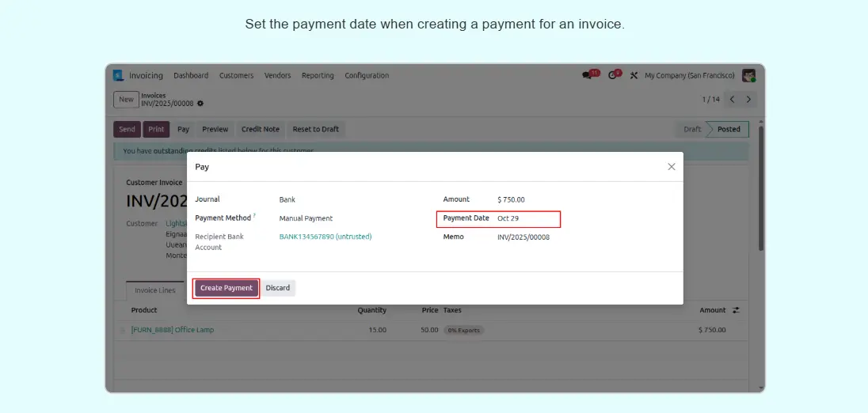
Task: Open the Customers menu
Action: click(x=236, y=76)
